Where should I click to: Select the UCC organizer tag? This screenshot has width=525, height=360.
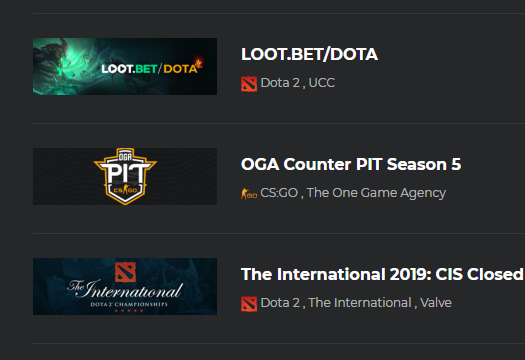click(321, 83)
